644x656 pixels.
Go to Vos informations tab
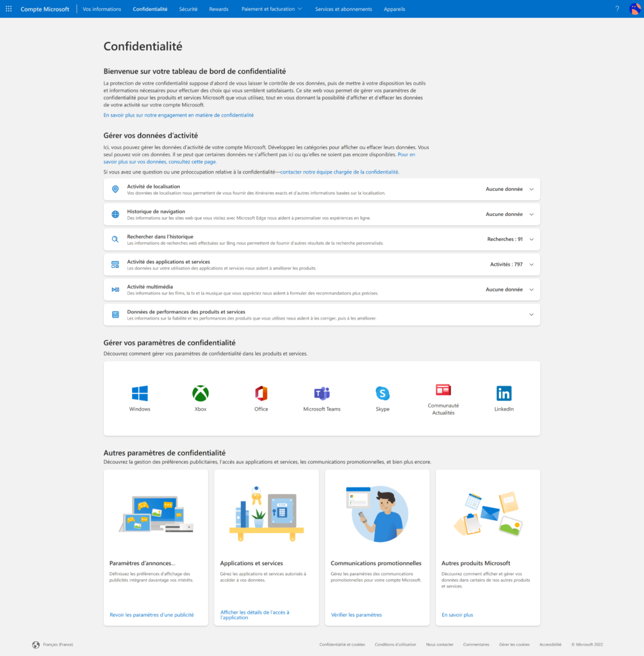[102, 9]
